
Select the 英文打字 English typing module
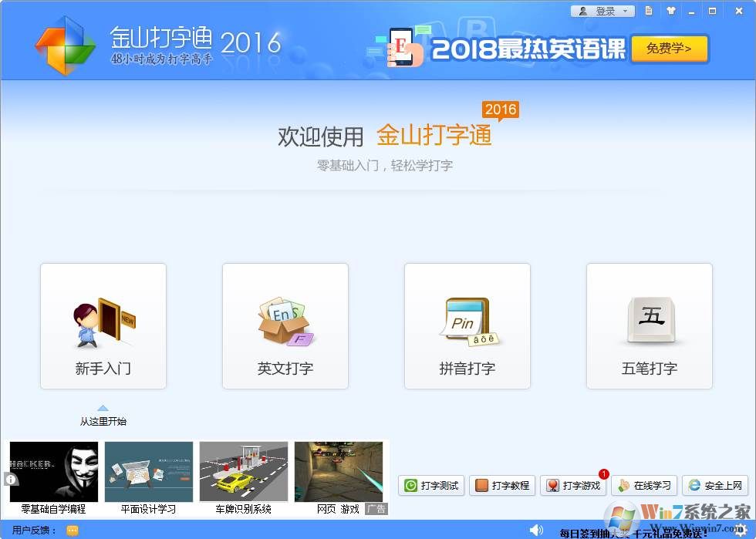pos(285,325)
